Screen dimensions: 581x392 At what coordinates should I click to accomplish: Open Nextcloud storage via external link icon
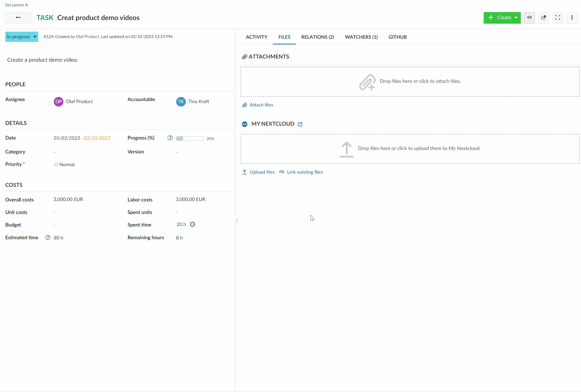pos(300,124)
